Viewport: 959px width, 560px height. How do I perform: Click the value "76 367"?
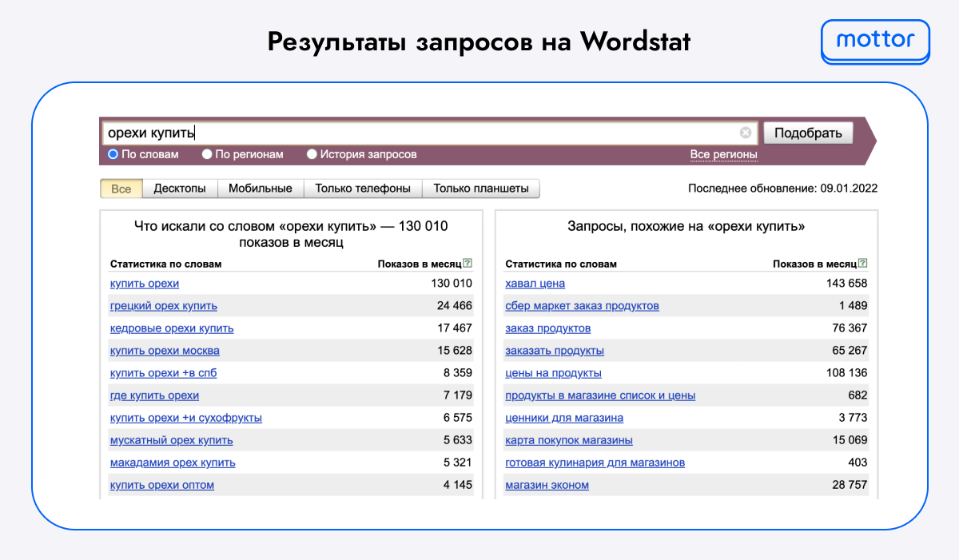[850, 328]
